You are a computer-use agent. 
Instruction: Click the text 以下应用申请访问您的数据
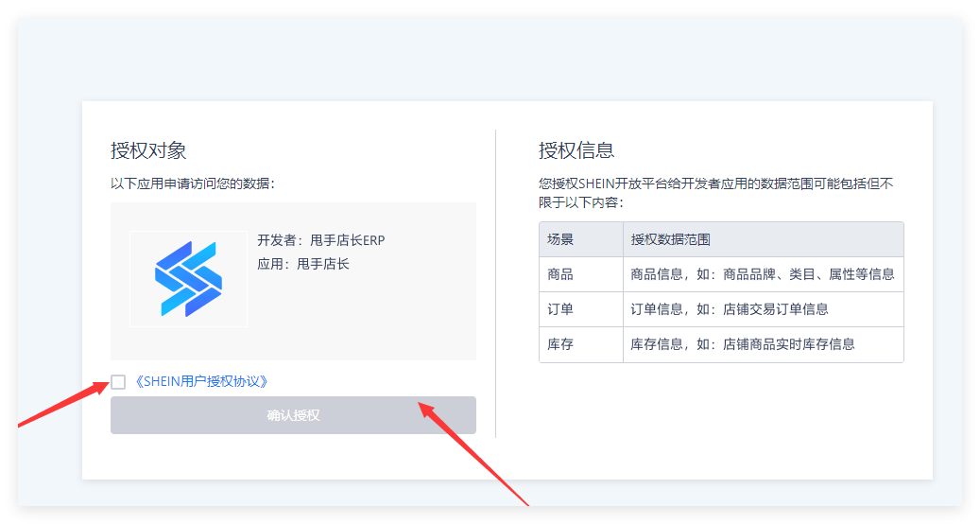[193, 183]
